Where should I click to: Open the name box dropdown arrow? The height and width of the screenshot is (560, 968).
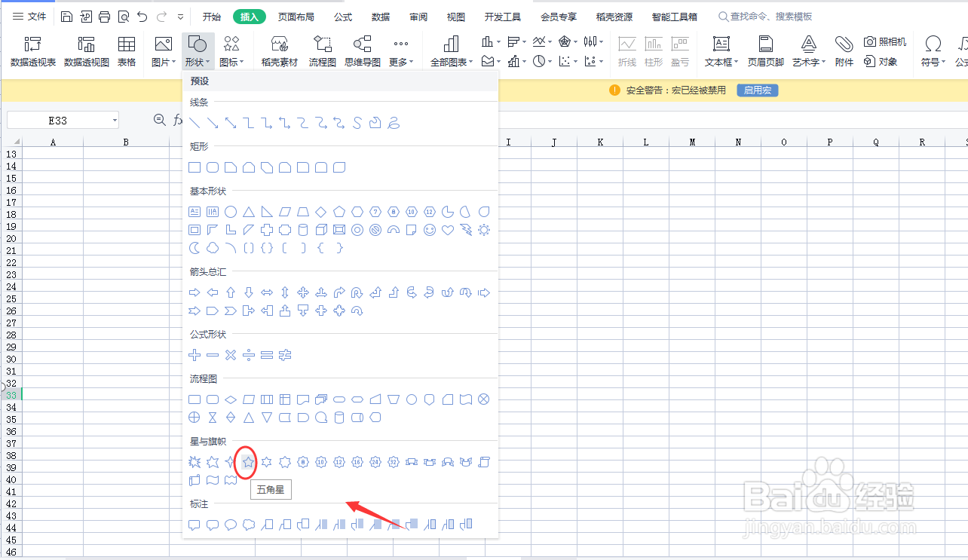click(115, 120)
